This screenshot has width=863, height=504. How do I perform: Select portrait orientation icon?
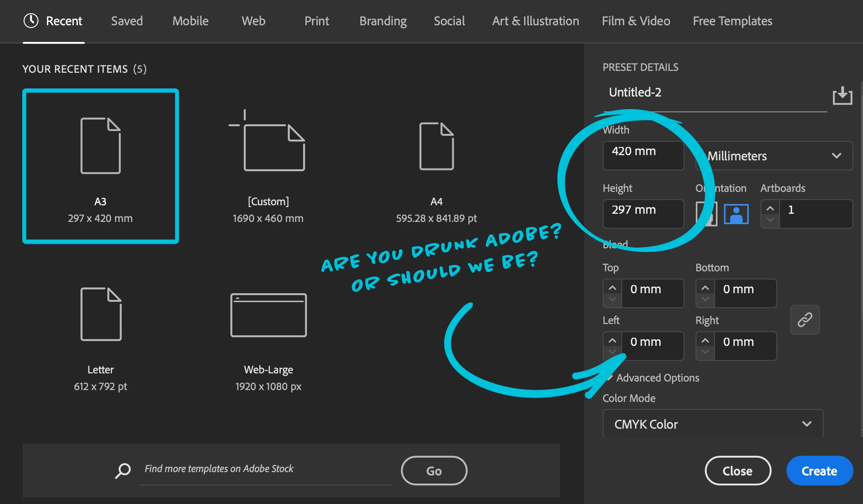click(x=706, y=214)
